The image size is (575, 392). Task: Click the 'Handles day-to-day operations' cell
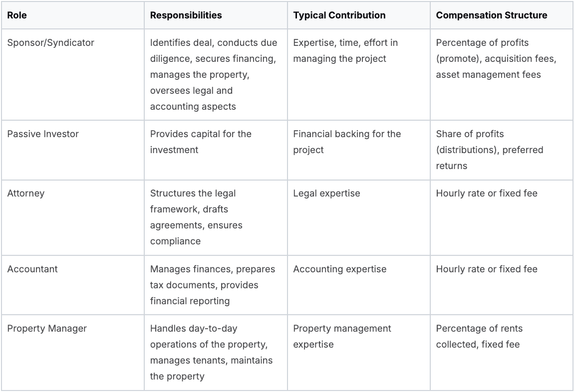pyautogui.click(x=212, y=352)
